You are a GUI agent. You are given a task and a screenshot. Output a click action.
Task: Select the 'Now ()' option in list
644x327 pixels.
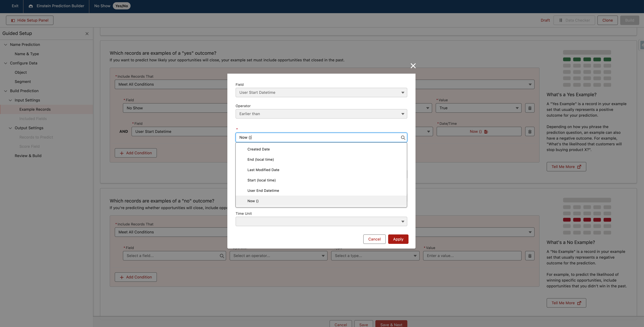[253, 201]
